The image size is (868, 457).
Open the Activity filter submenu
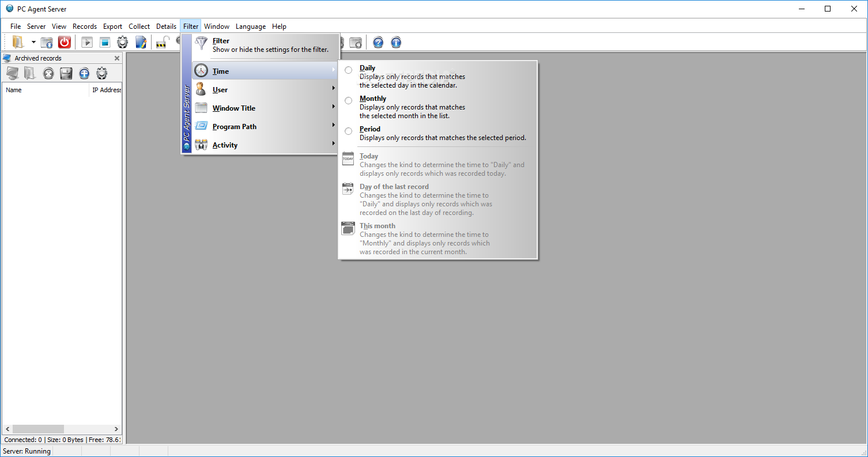[266, 145]
